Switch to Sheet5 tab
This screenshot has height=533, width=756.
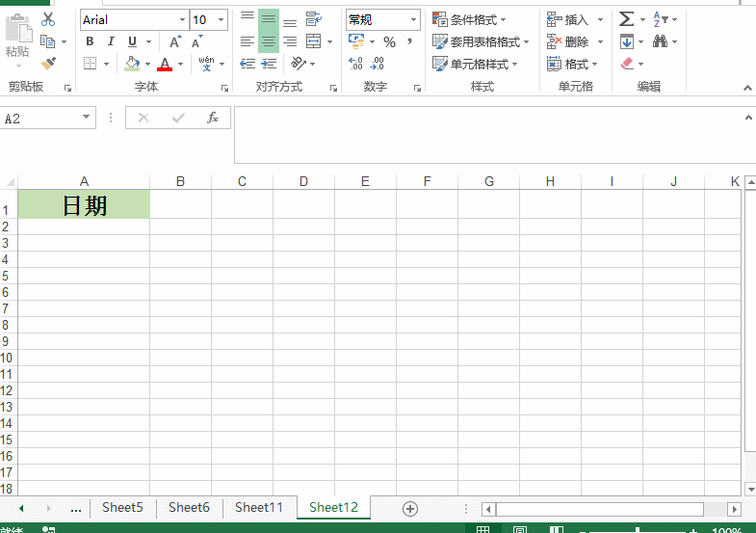[122, 507]
